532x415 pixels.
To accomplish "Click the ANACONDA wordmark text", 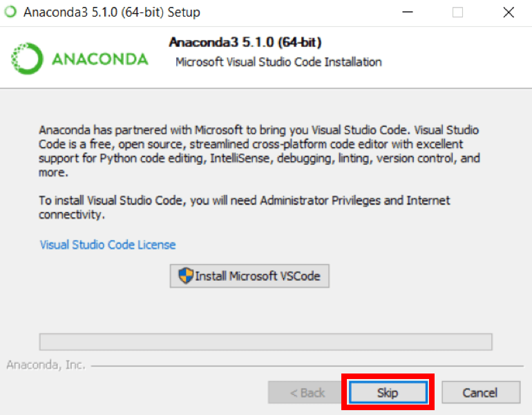I will (100, 59).
